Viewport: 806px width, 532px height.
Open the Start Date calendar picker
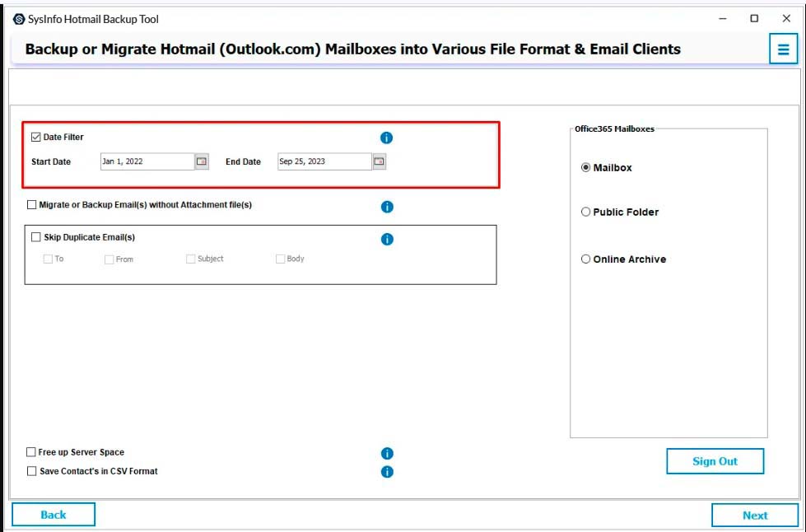pyautogui.click(x=202, y=161)
